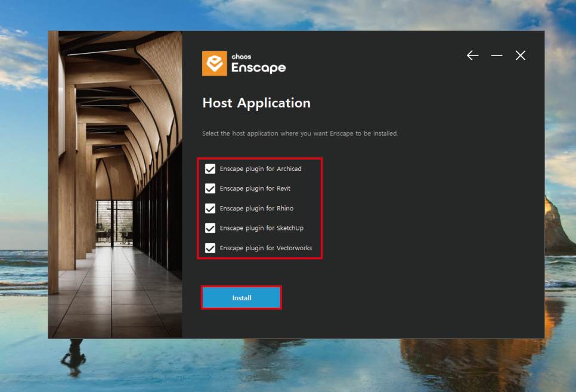This screenshot has height=392, width=576.
Task: Click the 'Select the host application' instruction text
Action: click(x=300, y=133)
